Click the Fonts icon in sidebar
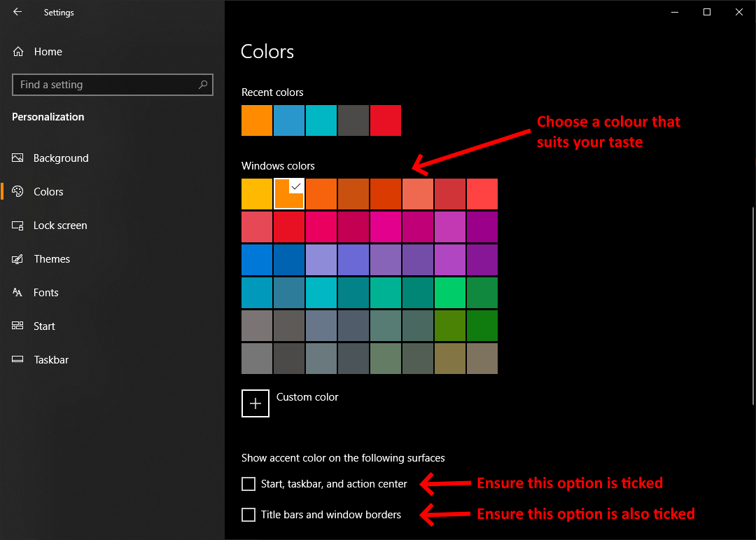756x540 pixels. (x=17, y=293)
